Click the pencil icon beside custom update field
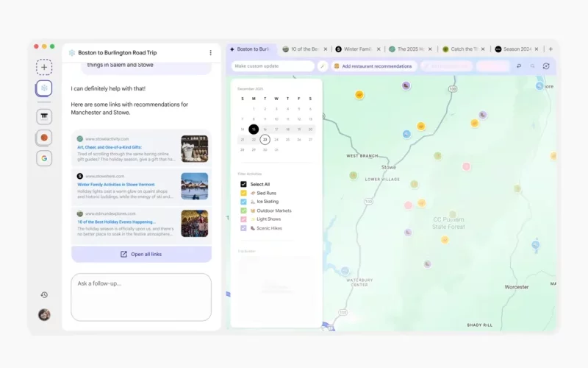Image resolution: width=588 pixels, height=368 pixels. coord(322,66)
